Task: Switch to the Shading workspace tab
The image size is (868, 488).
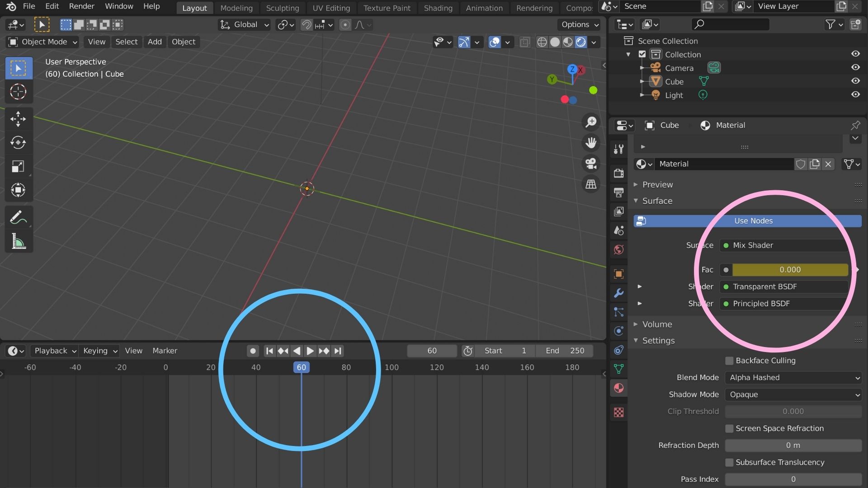Action: tap(438, 8)
